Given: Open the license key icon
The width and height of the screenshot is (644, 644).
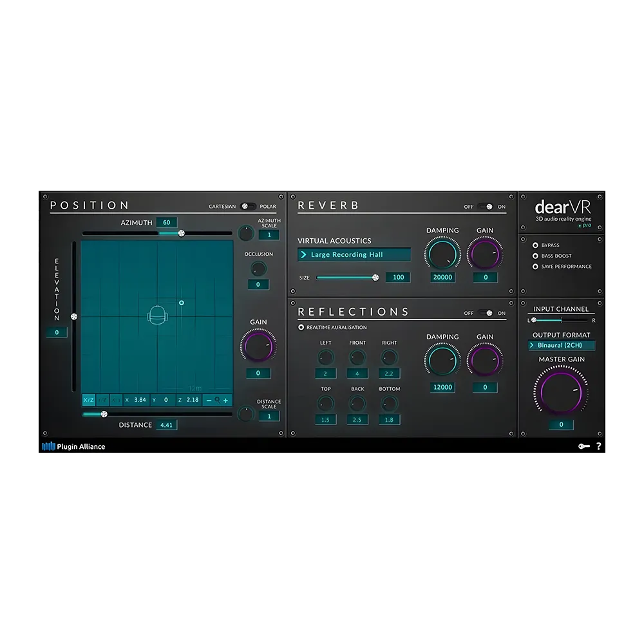Looking at the screenshot, I should click(584, 446).
